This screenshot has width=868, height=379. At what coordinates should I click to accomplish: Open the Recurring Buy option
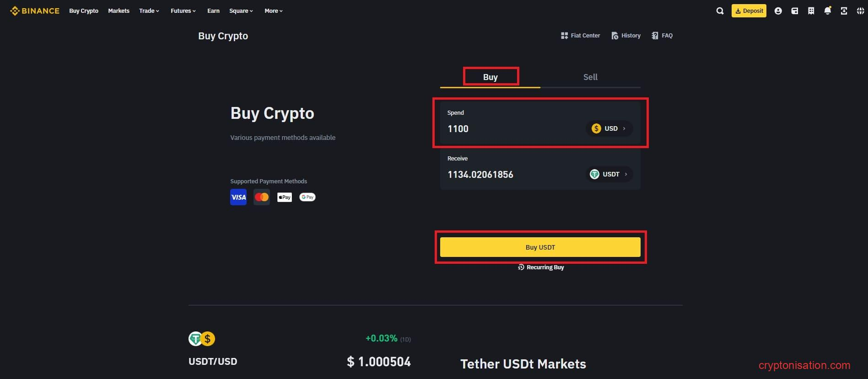[x=541, y=267]
